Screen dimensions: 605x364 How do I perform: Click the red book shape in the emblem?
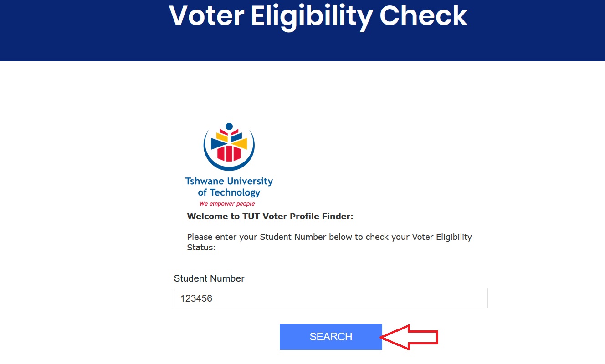[x=229, y=153]
